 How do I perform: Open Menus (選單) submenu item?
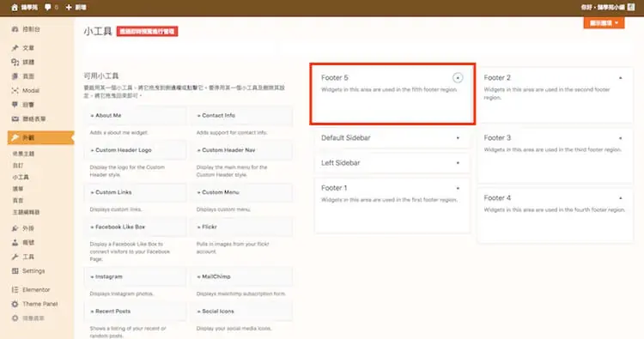click(18, 189)
